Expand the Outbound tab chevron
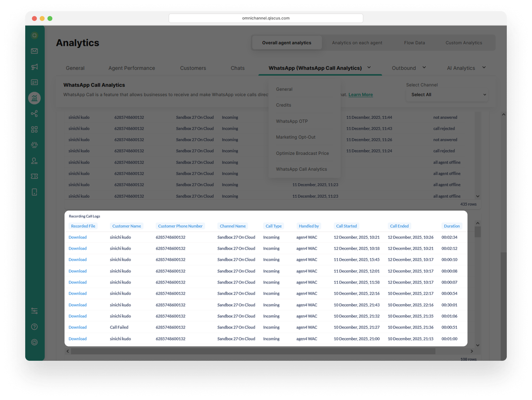 (424, 67)
